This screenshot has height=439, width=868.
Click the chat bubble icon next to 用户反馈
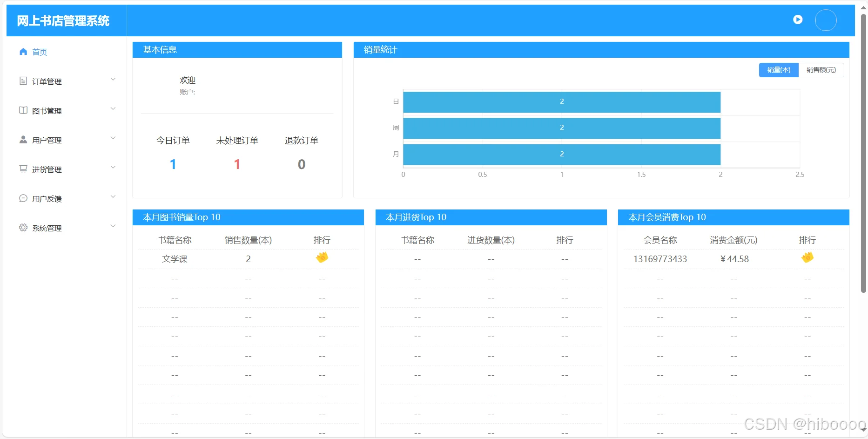pyautogui.click(x=23, y=198)
